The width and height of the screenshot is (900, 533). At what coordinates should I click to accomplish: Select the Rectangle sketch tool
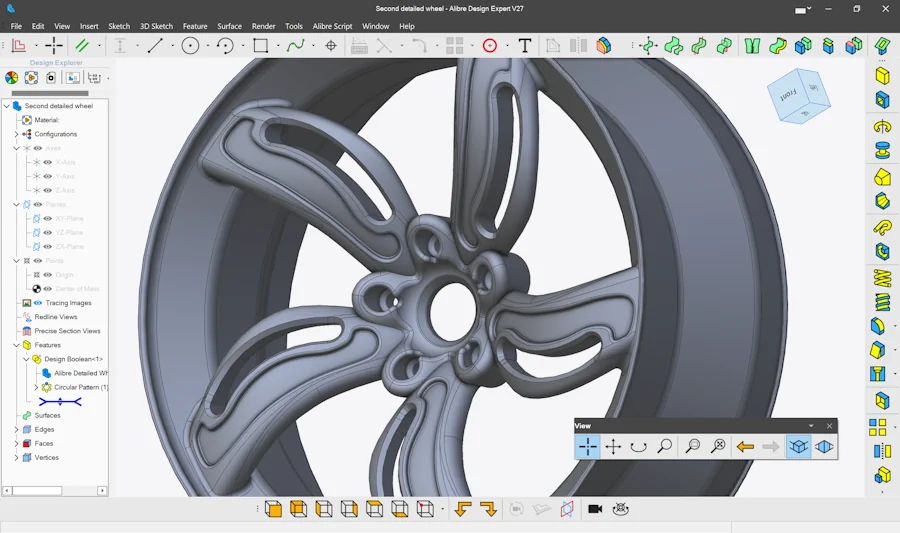coord(261,46)
